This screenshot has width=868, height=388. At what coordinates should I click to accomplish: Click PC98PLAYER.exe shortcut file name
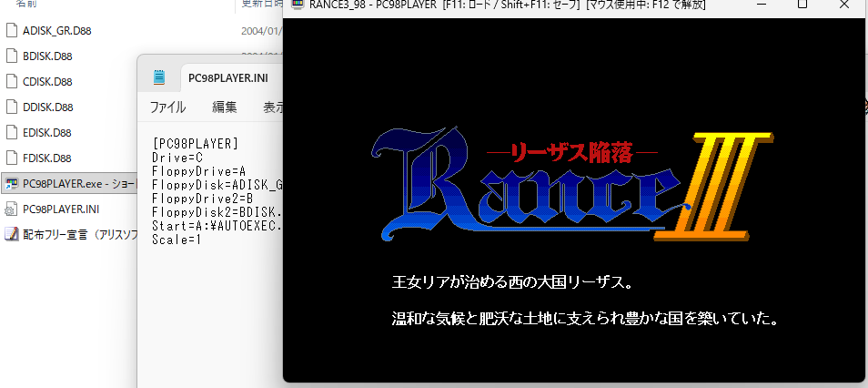pyautogui.click(x=80, y=183)
